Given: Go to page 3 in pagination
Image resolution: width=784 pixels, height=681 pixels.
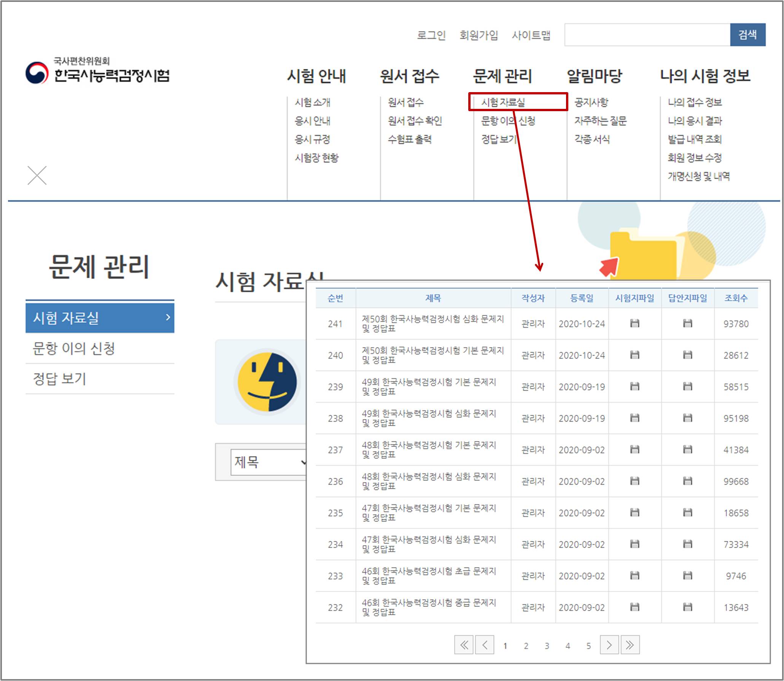Looking at the screenshot, I should (x=547, y=646).
